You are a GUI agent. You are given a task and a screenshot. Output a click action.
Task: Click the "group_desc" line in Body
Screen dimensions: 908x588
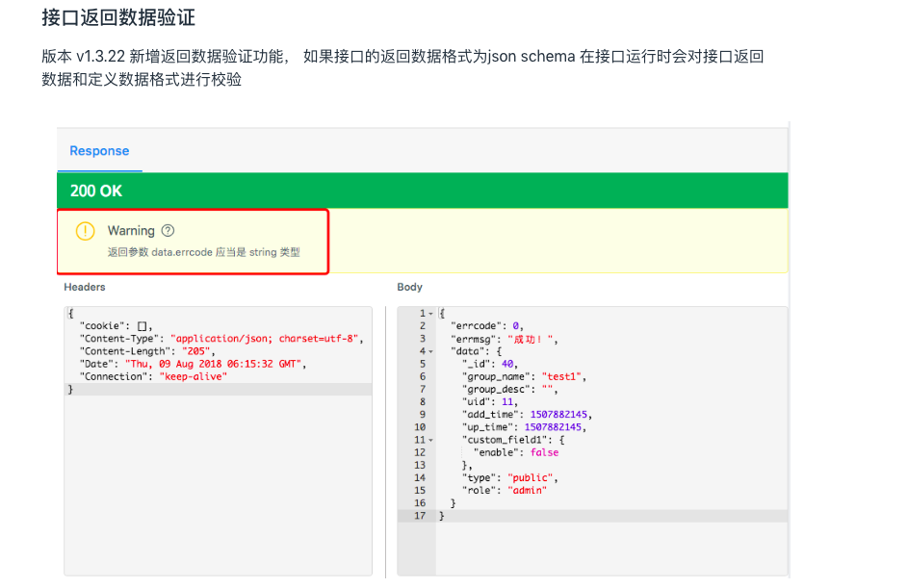pos(509,390)
